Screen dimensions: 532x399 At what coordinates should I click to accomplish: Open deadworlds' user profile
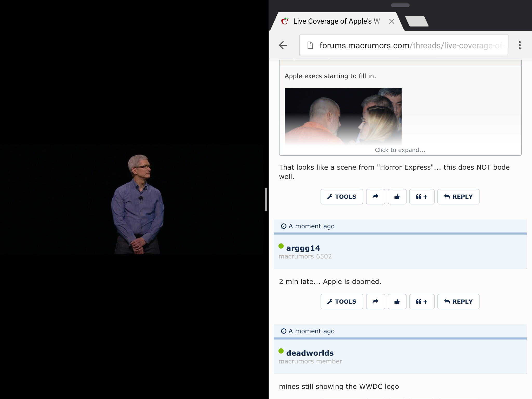tap(310, 353)
